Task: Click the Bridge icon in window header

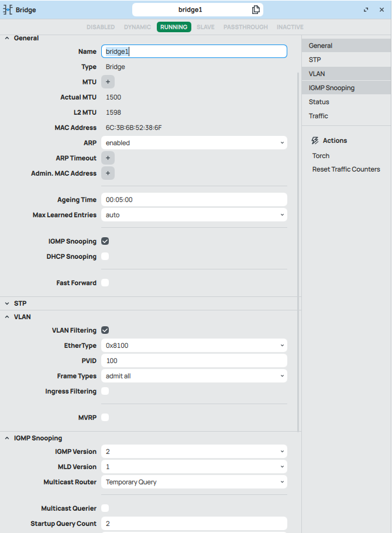Action: (x=8, y=10)
